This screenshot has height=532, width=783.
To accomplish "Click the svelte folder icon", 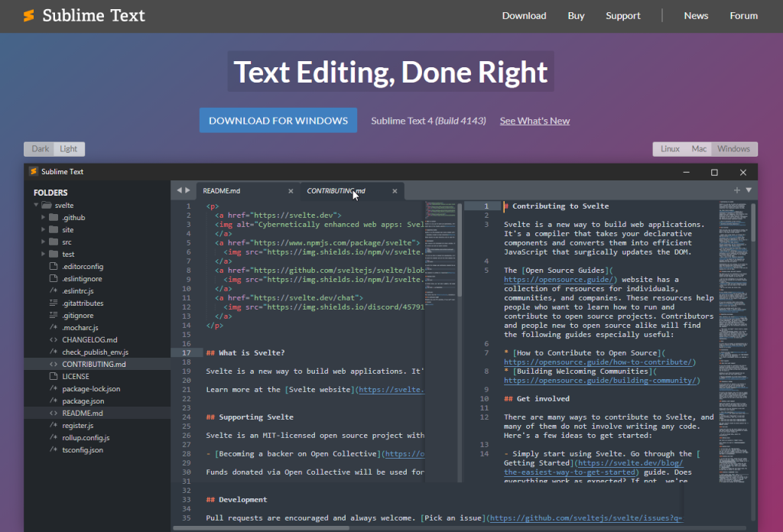I will coord(47,205).
